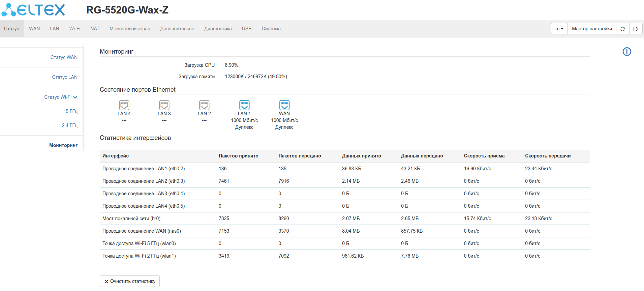Click the WAN Ethernet port icon
The image size is (644, 291).
pyautogui.click(x=284, y=105)
